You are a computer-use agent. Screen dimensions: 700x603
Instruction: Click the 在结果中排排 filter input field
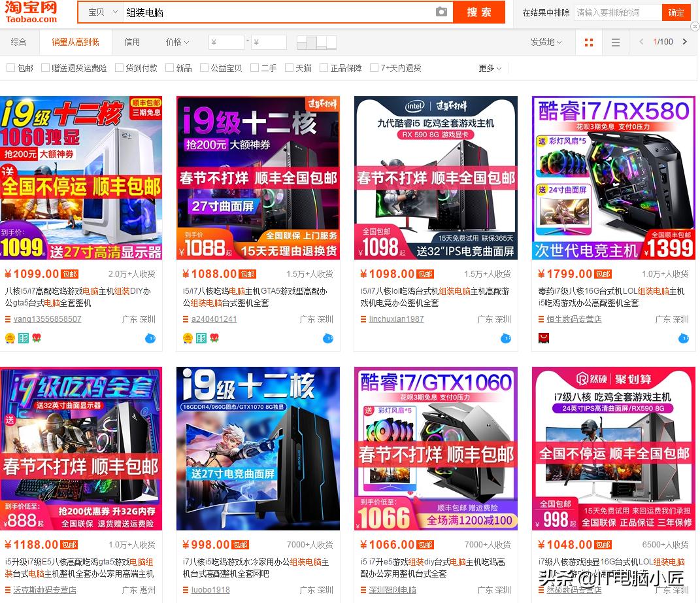pyautogui.click(x=617, y=12)
